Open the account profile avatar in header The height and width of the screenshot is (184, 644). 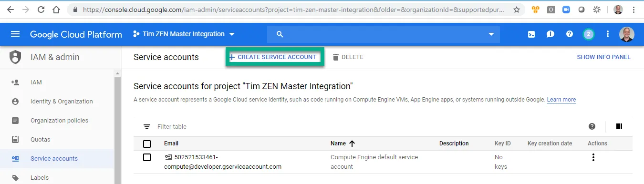coord(627,34)
